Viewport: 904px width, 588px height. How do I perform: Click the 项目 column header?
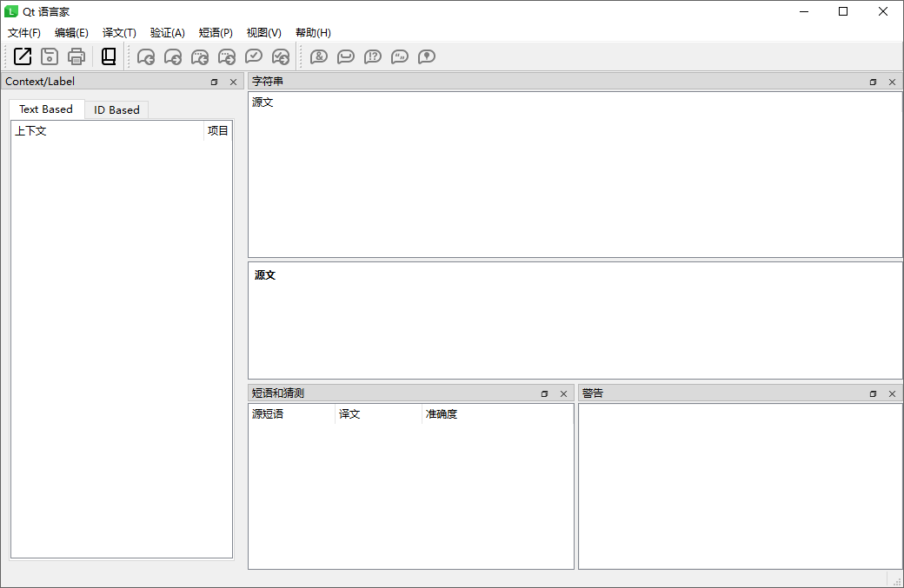tap(218, 131)
